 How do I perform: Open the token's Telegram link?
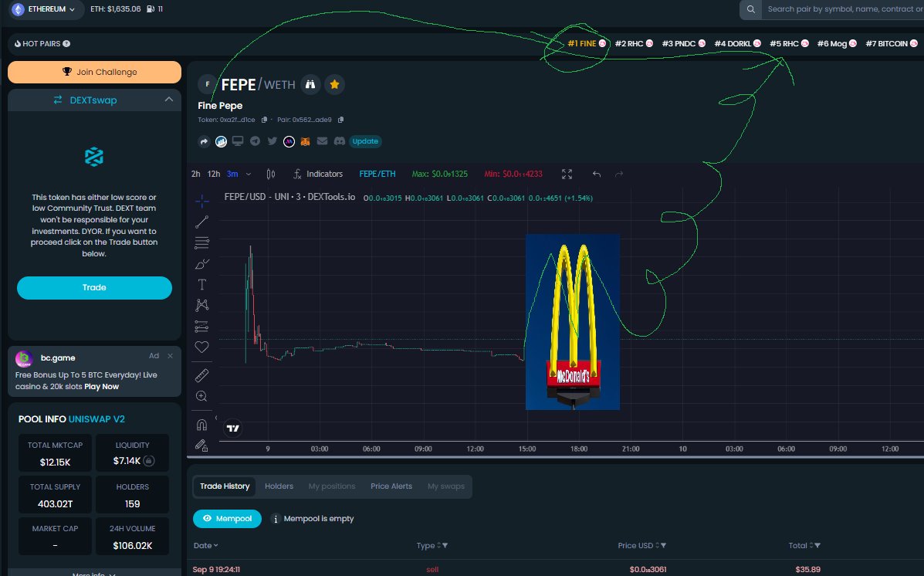tap(256, 141)
